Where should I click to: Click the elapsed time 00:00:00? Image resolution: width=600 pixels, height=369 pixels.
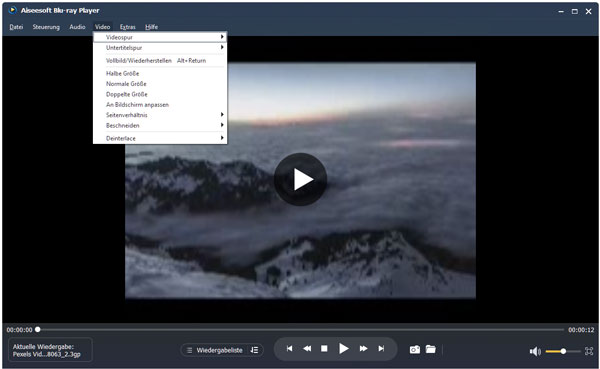19,330
